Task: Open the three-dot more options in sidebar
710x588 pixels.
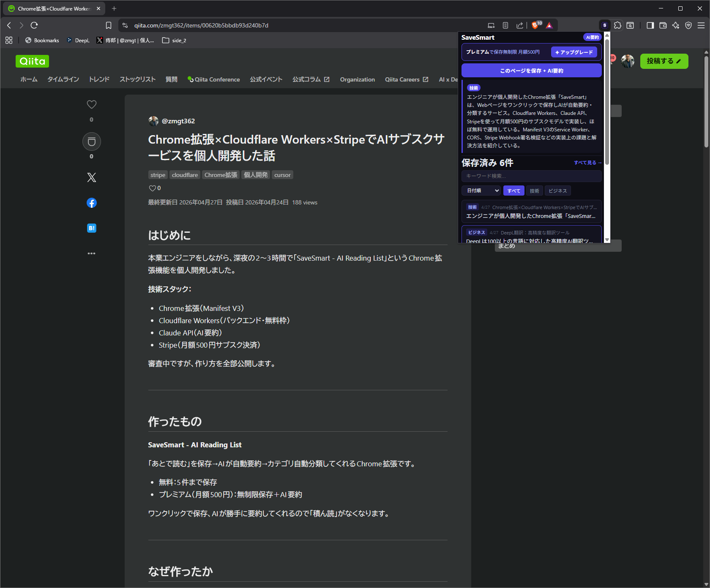Action: click(x=92, y=253)
